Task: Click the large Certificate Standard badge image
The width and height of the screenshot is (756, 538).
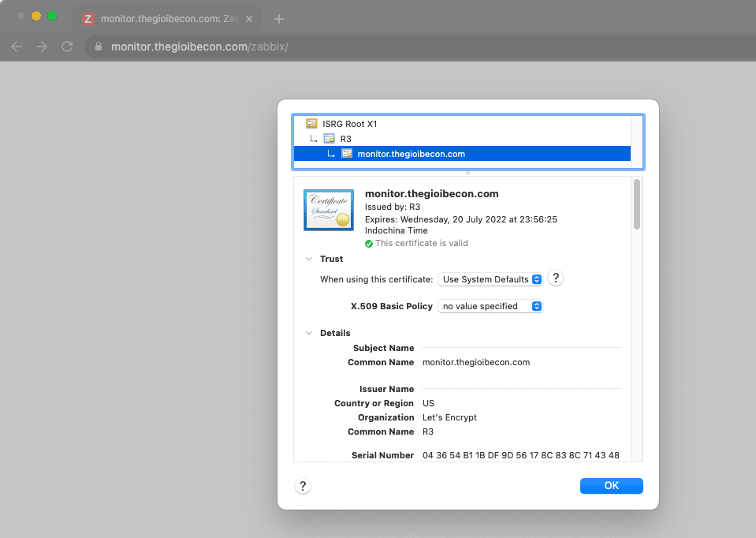Action: pos(328,210)
